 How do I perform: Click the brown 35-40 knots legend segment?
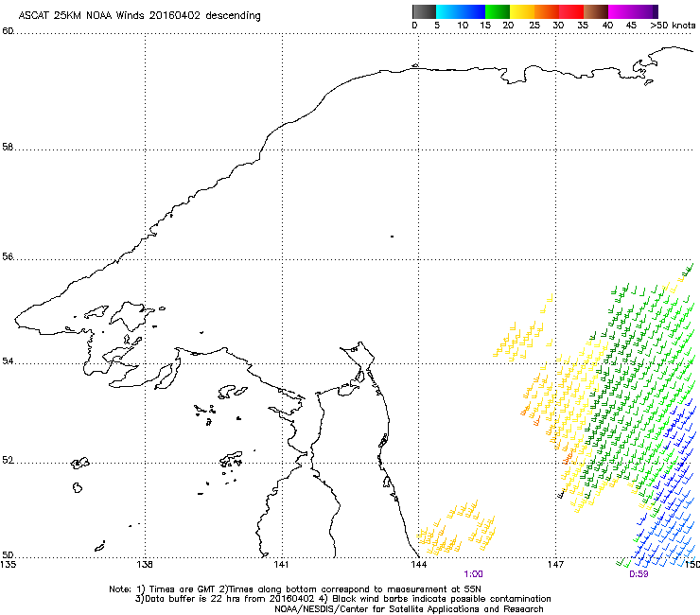tap(596, 11)
